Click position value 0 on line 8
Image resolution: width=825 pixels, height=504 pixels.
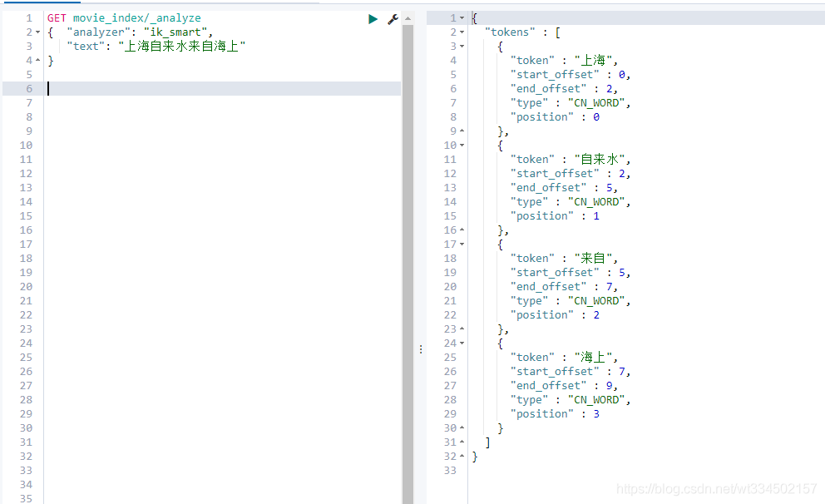tap(596, 117)
